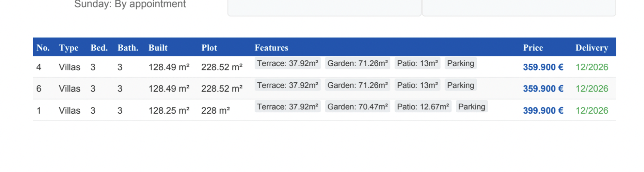Screen dimensions: 644x172
Task: Click the 399.900 € price link
Action: (543, 111)
